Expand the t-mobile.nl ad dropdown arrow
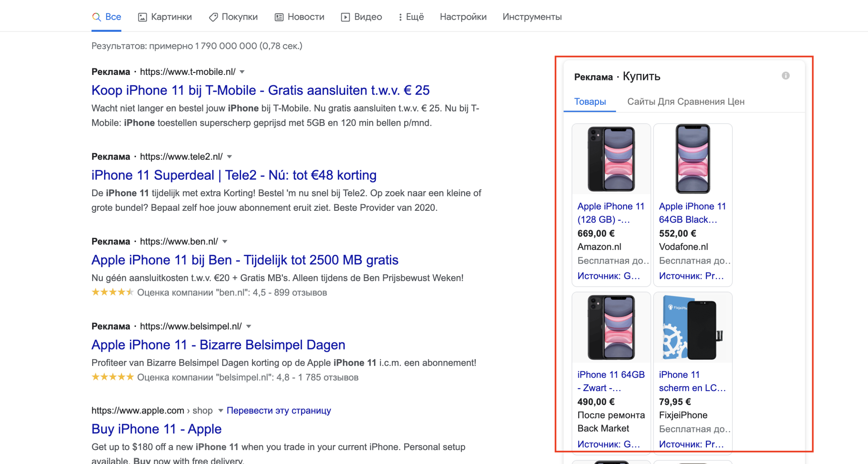Screen dimensions: 868x464 pos(242,72)
